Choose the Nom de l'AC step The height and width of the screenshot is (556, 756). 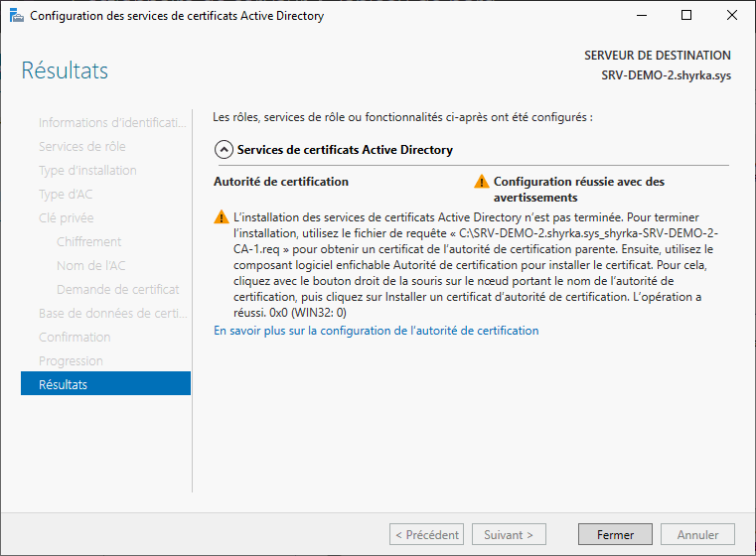(90, 265)
